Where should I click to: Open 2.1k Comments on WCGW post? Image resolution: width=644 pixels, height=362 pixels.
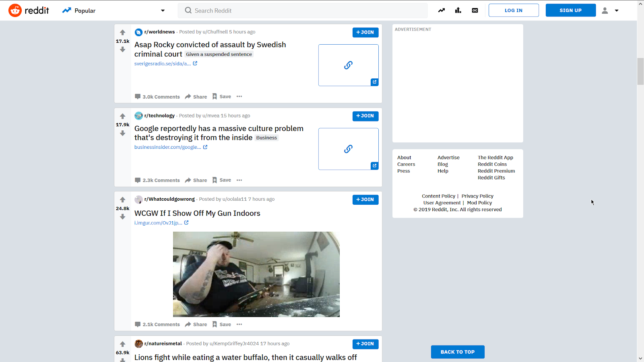[157, 324]
